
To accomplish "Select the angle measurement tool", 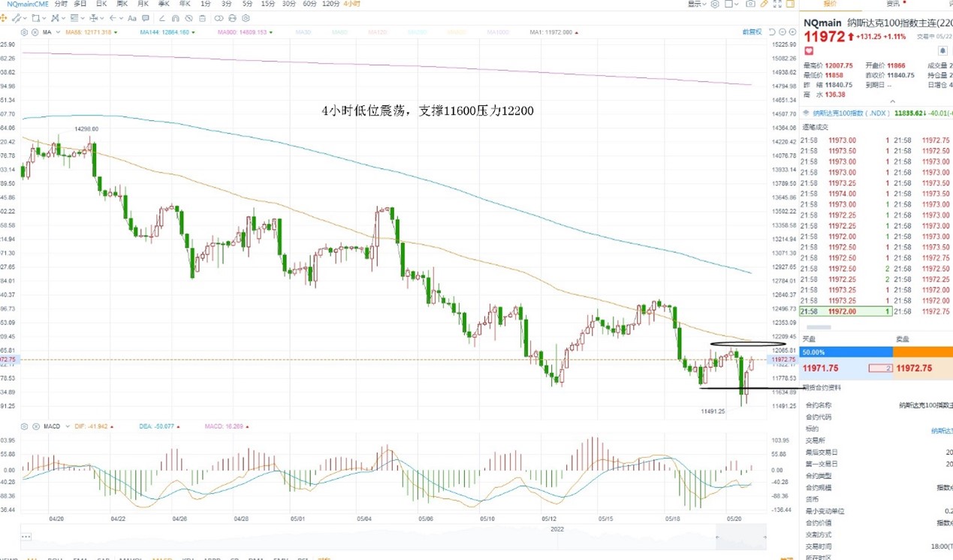I will [161, 18].
